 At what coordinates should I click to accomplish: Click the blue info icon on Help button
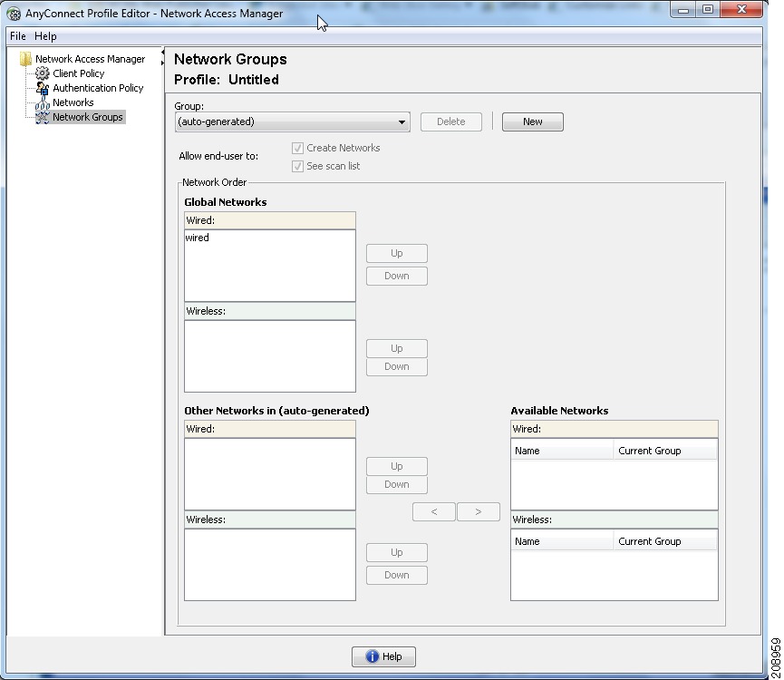[373, 656]
